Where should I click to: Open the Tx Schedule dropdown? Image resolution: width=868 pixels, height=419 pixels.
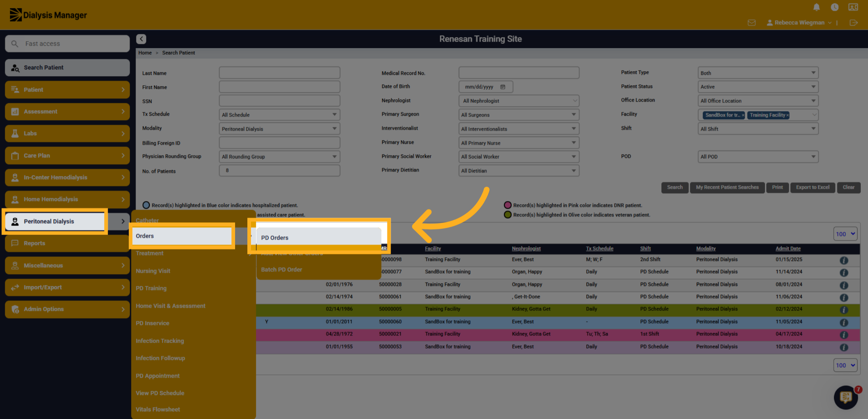[x=279, y=115]
